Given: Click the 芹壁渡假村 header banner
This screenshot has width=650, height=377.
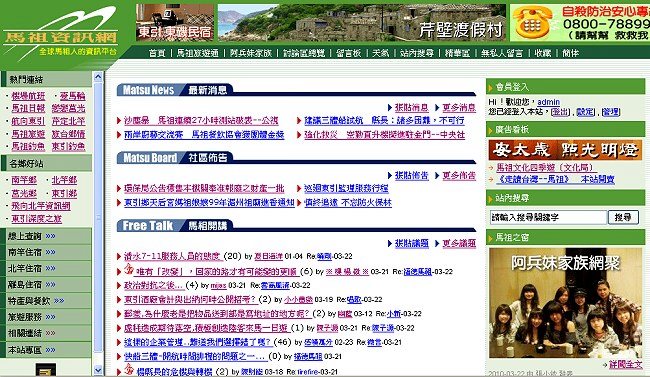Looking at the screenshot, I should click(361, 22).
